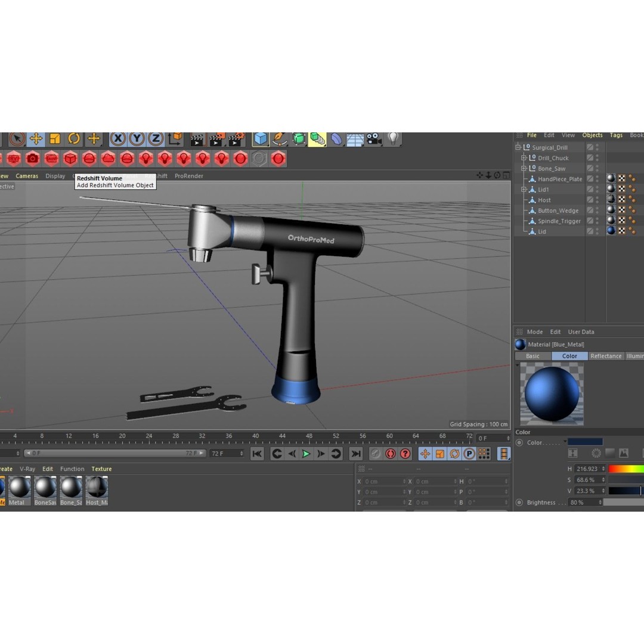Toggle visibility dots for Surgical_Drill
The height and width of the screenshot is (644, 644).
point(597,147)
